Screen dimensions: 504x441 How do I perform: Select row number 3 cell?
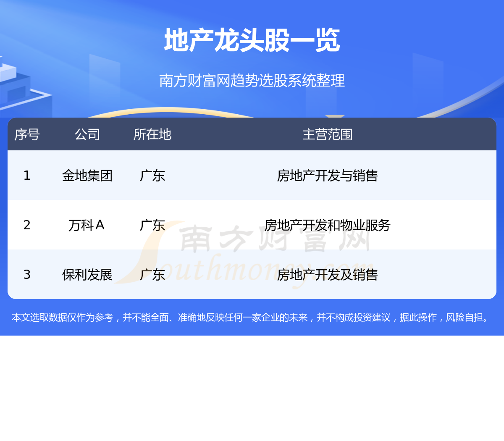tap(27, 274)
